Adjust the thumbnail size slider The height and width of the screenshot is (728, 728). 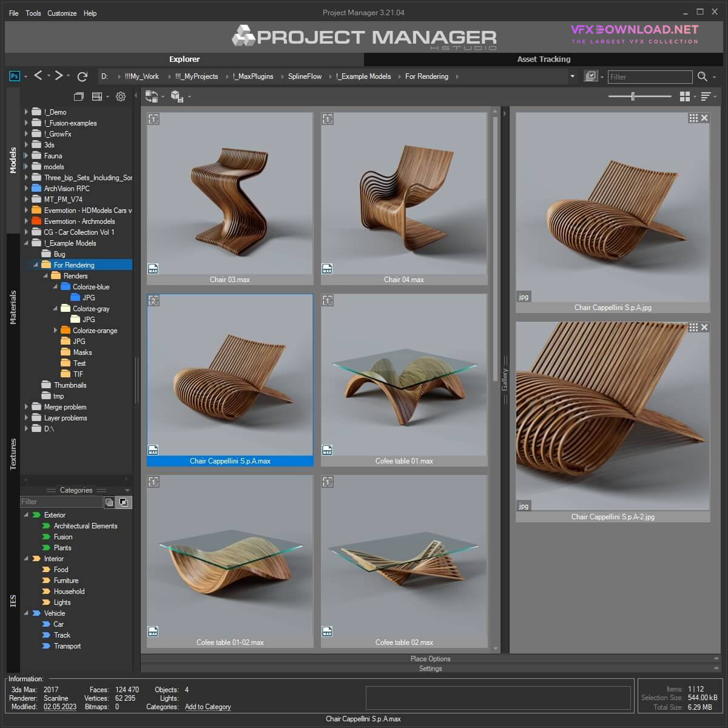(x=633, y=96)
